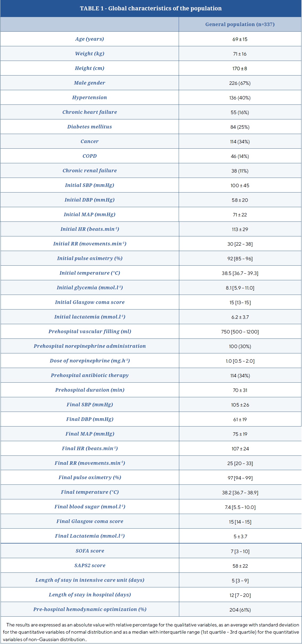The image size is (302, 644).
Task: Click the 'Initial SBP (mmHg)' label
Action: point(89,185)
